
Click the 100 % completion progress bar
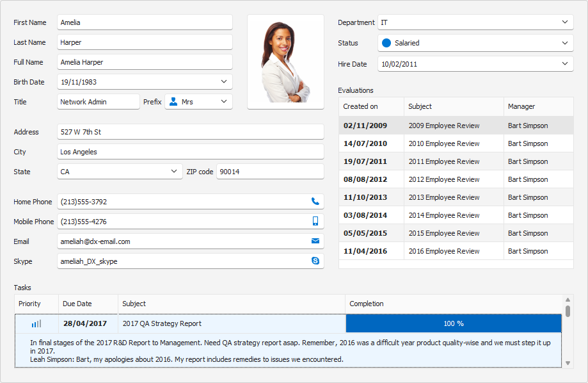(x=454, y=323)
